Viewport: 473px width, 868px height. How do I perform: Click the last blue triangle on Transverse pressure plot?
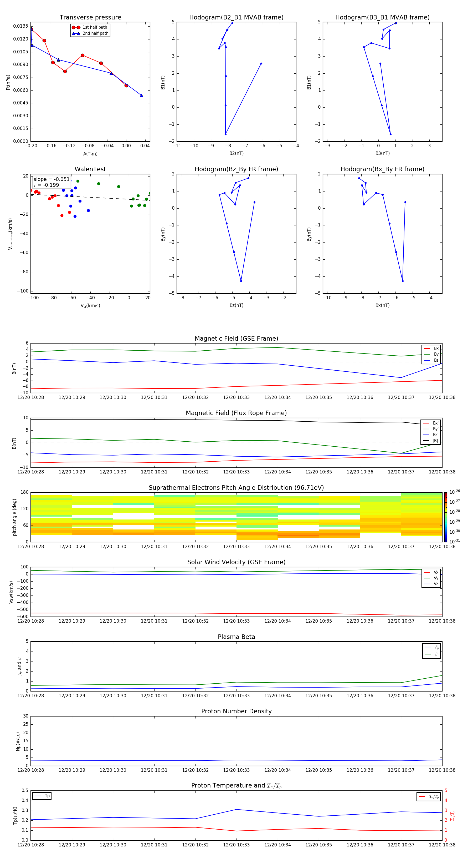141,95
